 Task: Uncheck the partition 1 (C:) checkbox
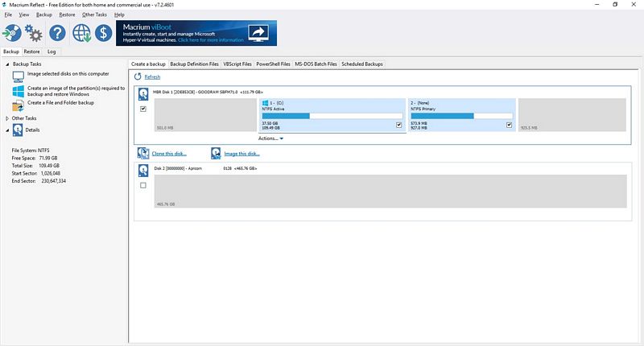398,125
